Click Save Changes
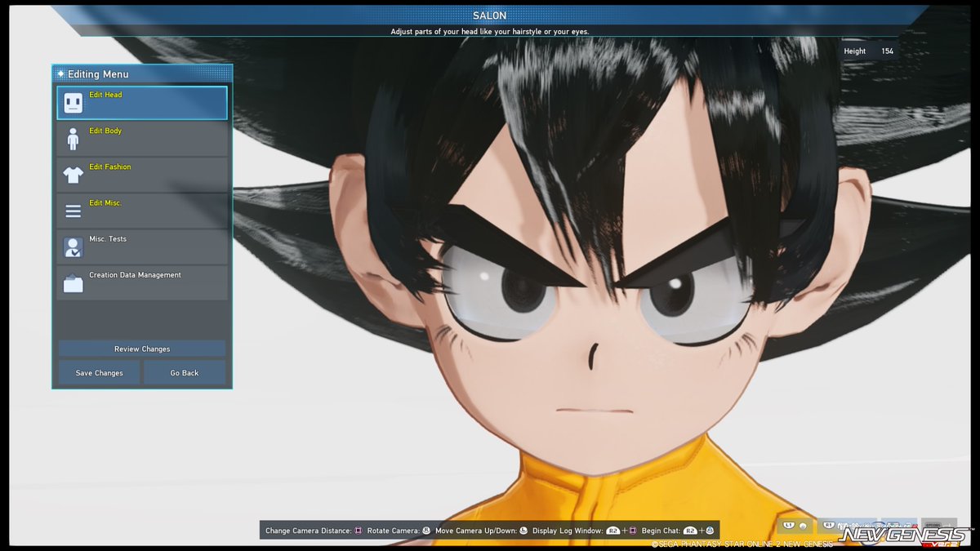The height and width of the screenshot is (551, 980). (99, 373)
